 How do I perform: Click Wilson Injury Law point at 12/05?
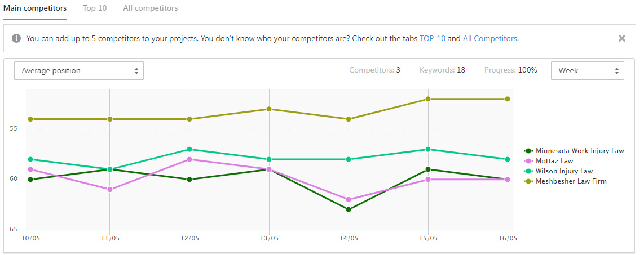pyautogui.click(x=189, y=149)
